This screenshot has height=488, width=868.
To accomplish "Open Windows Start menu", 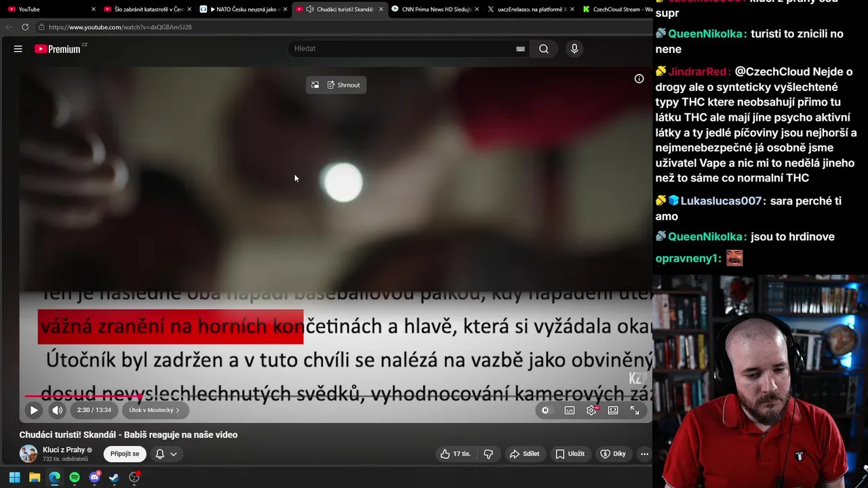I will (x=14, y=477).
